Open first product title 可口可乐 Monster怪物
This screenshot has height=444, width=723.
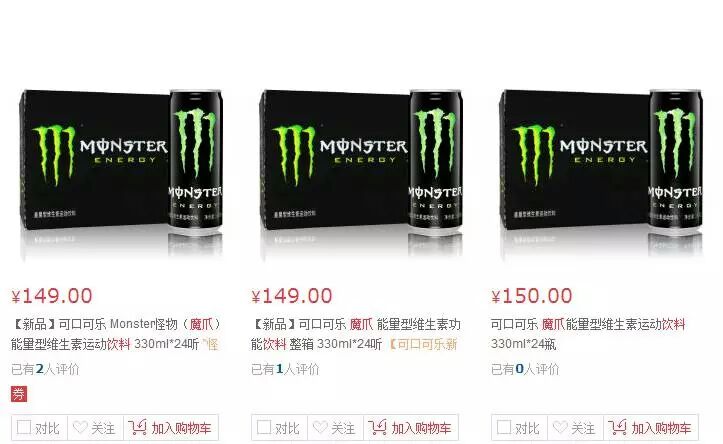click(x=116, y=334)
